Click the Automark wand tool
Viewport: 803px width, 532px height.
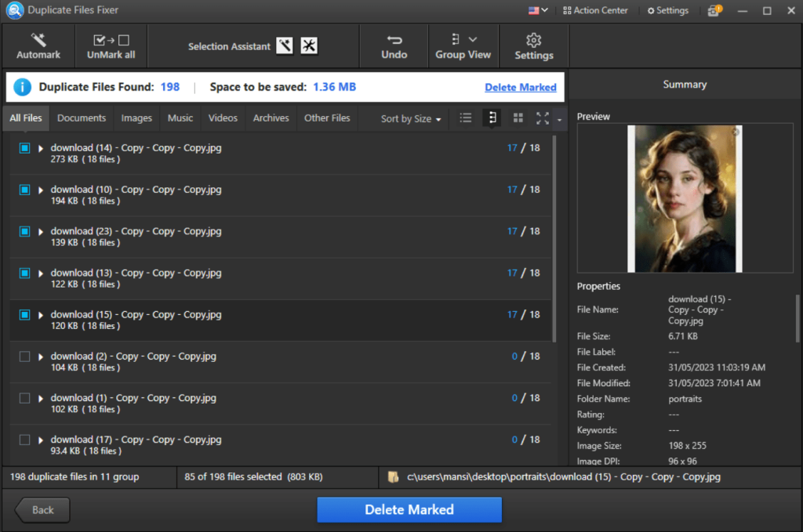pyautogui.click(x=38, y=46)
